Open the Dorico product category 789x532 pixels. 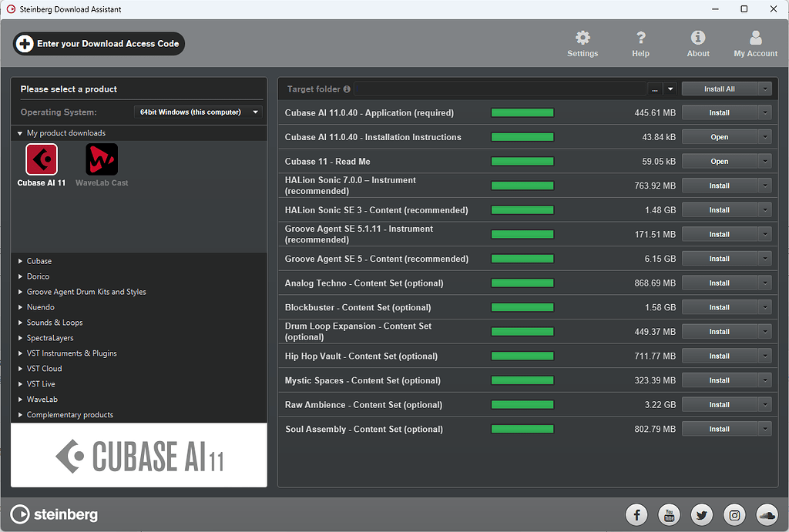coord(38,276)
